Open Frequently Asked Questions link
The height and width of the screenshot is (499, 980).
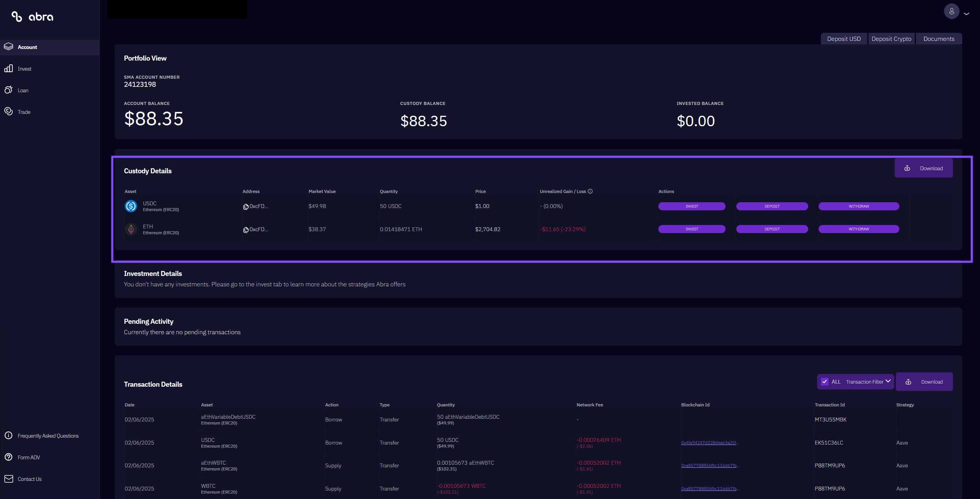(48, 436)
